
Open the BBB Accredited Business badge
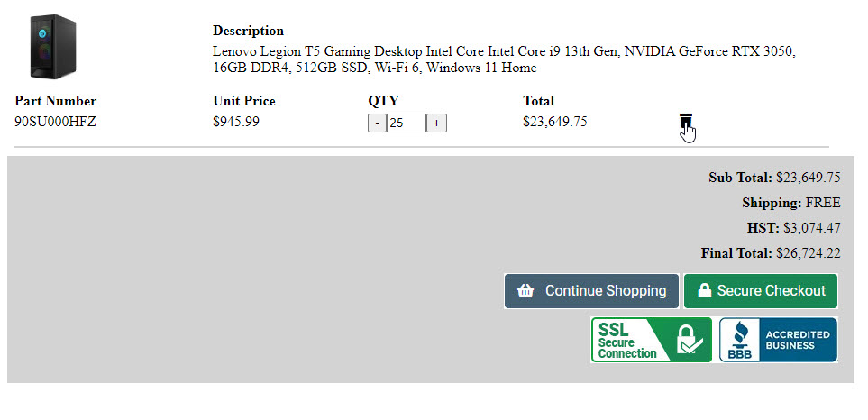click(777, 340)
